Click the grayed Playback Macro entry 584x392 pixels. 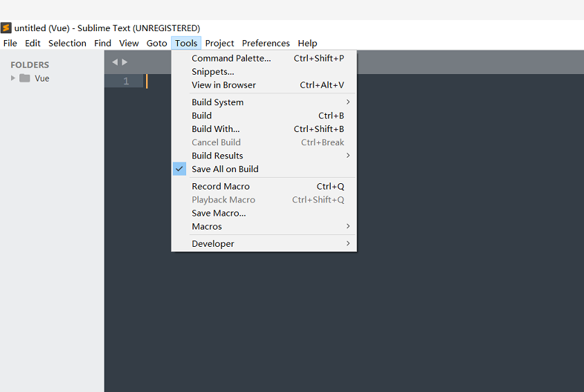pos(264,200)
